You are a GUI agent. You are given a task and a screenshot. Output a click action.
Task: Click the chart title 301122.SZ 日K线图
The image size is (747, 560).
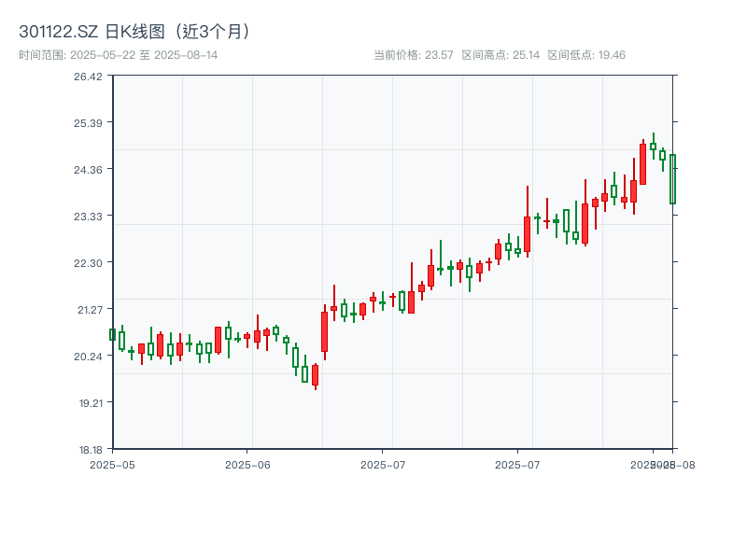coord(135,32)
